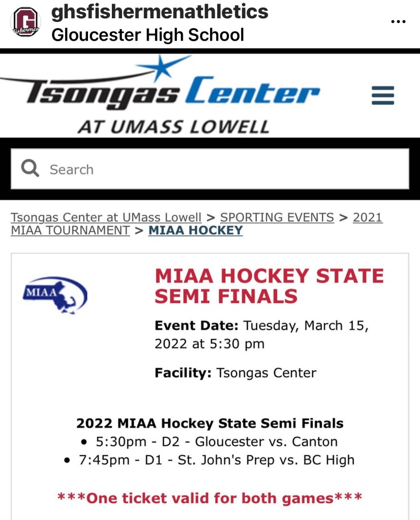
Task: Follow the Tsongas Center at UMass Lowell breadcrumb
Action: tap(106, 218)
